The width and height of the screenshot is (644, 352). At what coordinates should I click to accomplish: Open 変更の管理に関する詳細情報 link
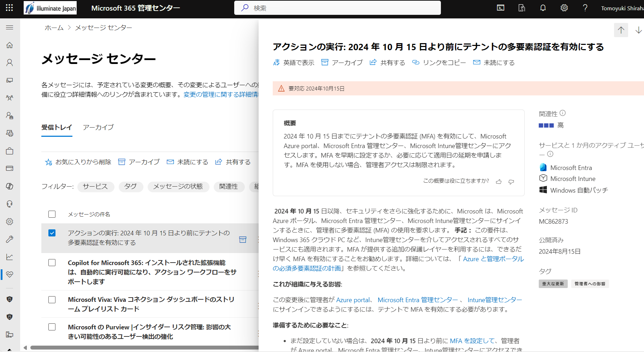coord(221,94)
